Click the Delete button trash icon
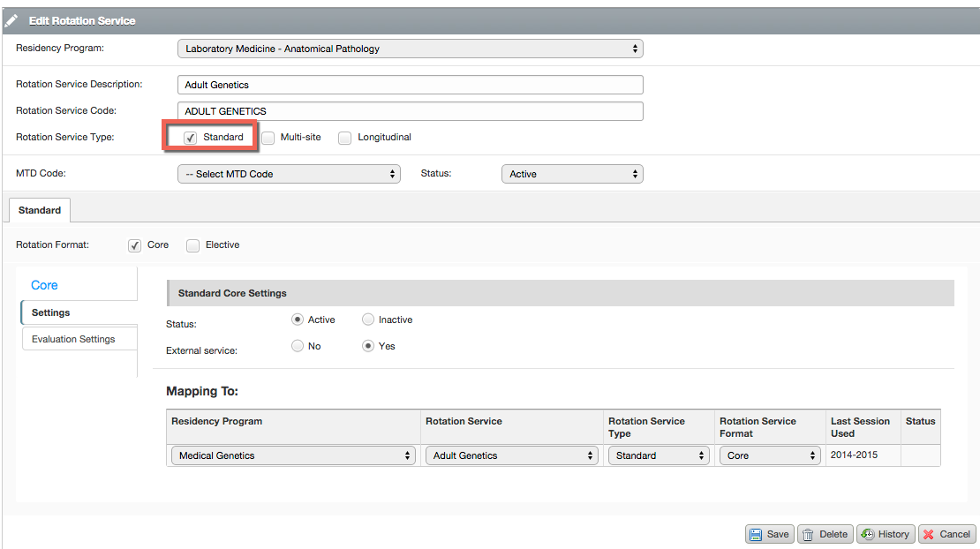The image size is (980, 549). click(808, 534)
